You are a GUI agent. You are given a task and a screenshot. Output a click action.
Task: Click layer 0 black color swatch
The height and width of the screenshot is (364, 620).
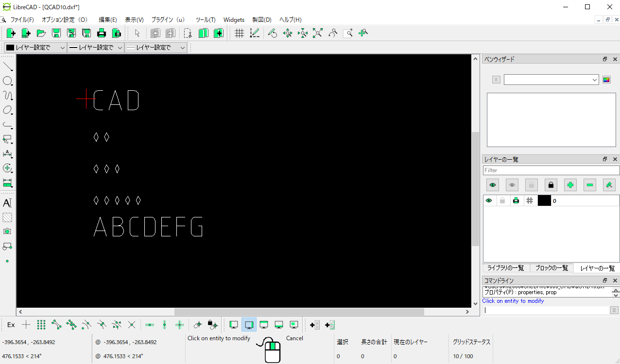pos(544,200)
